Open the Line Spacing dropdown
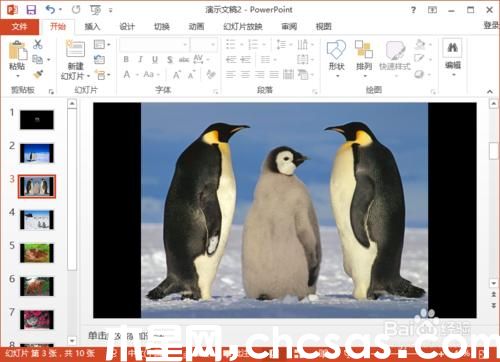500x362 pixels. pos(284,44)
